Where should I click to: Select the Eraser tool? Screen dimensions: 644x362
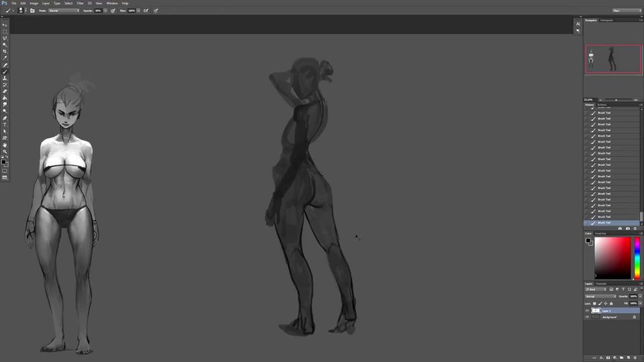(5, 91)
